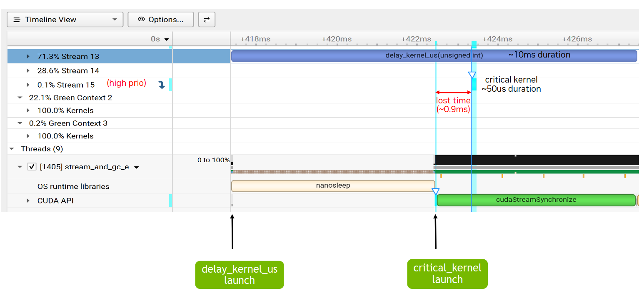Select the nanosleep call bar
The image size is (644, 291).
332,186
